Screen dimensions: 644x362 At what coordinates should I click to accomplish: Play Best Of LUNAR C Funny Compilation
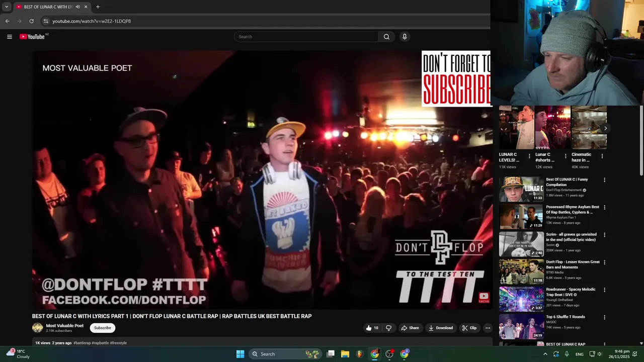521,189
